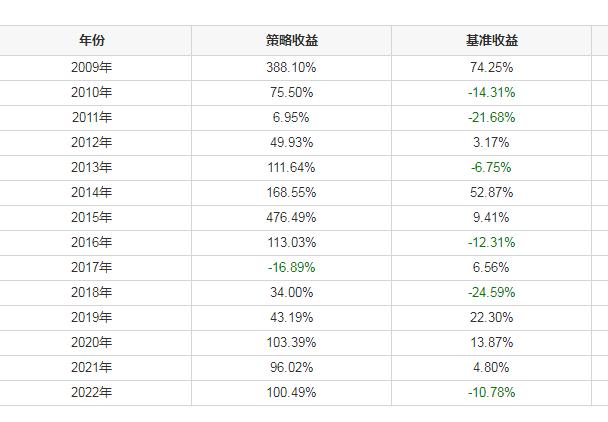The width and height of the screenshot is (608, 422).
Task: Click the 2011年 year cell
Action: pos(92,117)
